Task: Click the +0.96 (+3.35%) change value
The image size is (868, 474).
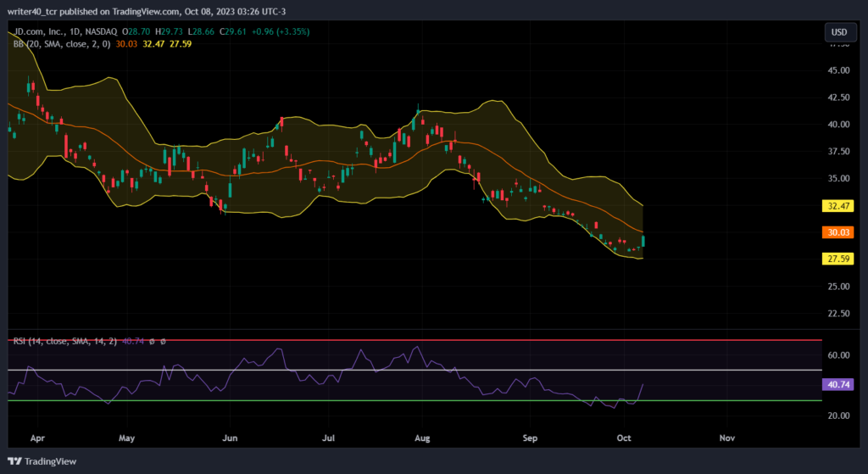Action: pos(281,32)
